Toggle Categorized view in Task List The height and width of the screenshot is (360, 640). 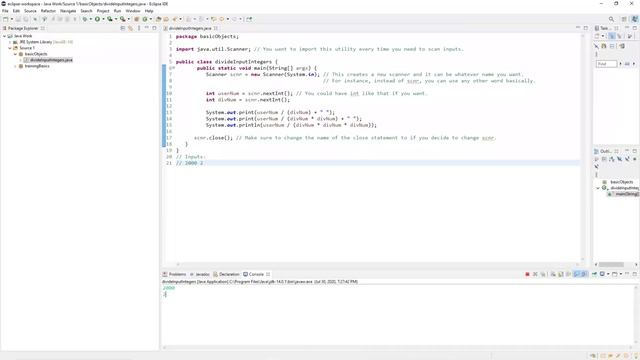coord(611,36)
